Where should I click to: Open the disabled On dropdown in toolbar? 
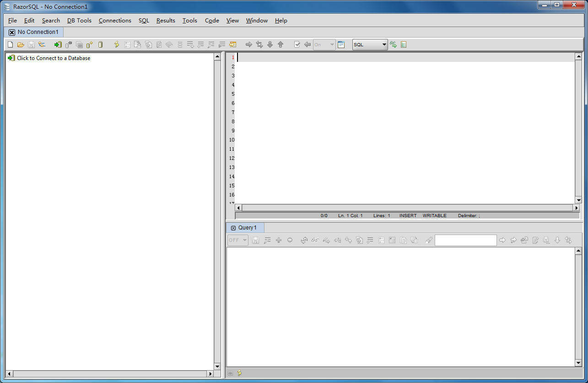point(324,44)
